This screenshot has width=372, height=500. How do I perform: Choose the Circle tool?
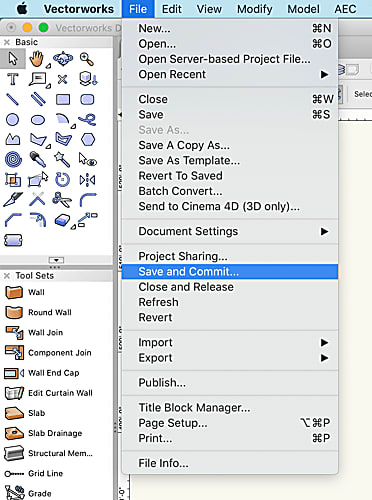click(13, 119)
